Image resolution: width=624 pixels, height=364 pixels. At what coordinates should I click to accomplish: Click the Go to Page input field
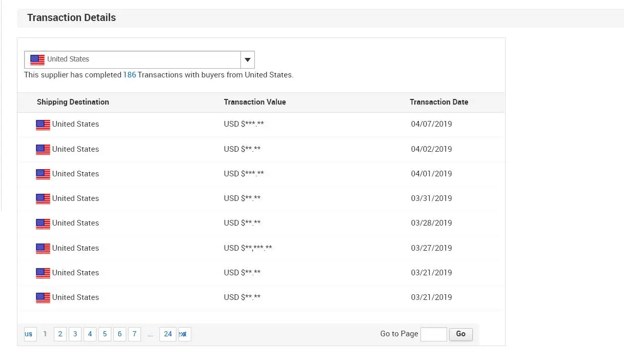[x=433, y=334]
